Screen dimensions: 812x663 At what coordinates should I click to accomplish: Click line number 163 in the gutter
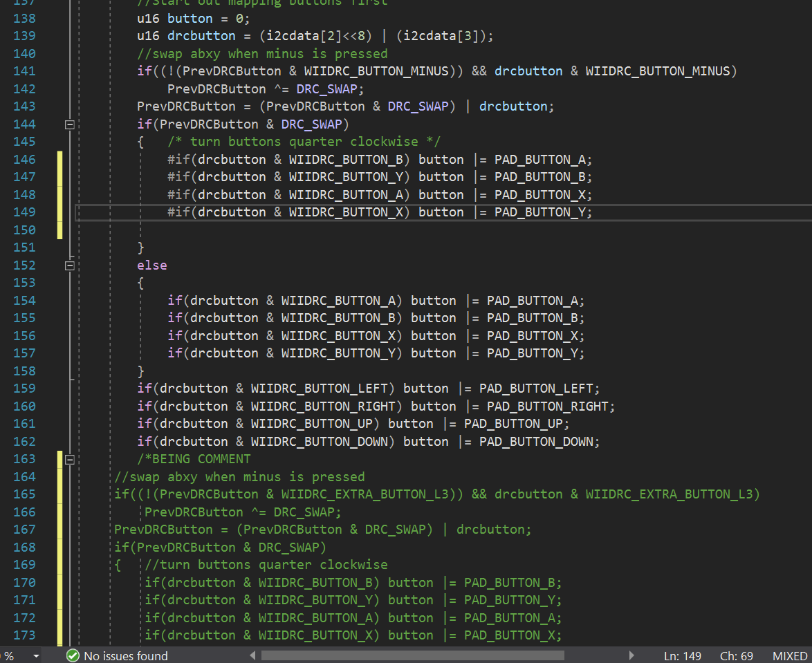coord(24,459)
